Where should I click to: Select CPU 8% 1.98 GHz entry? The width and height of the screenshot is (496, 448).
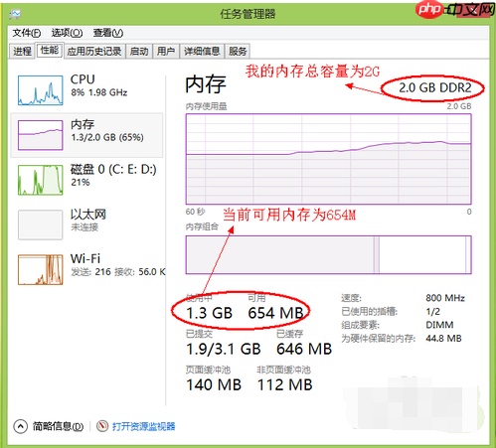[x=87, y=90]
